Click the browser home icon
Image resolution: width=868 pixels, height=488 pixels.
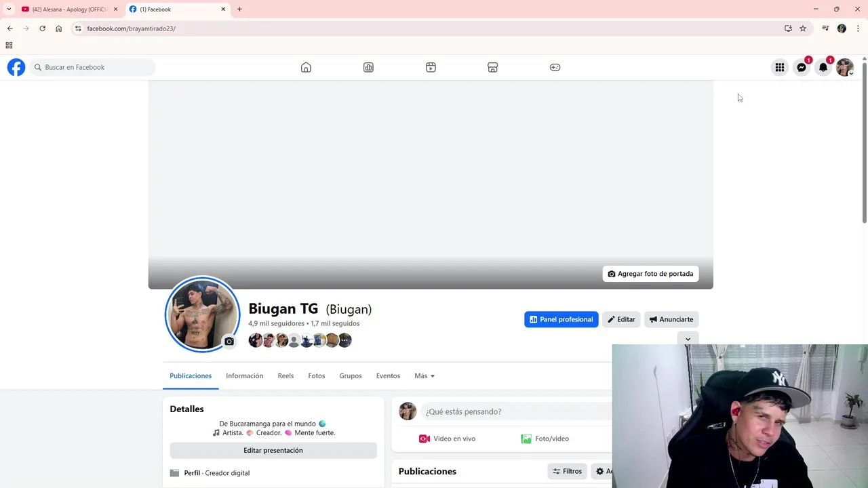[58, 28]
